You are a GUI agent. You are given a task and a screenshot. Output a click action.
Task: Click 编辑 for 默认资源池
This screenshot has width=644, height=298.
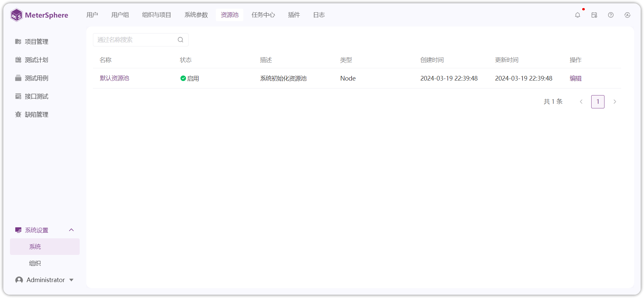(x=576, y=78)
